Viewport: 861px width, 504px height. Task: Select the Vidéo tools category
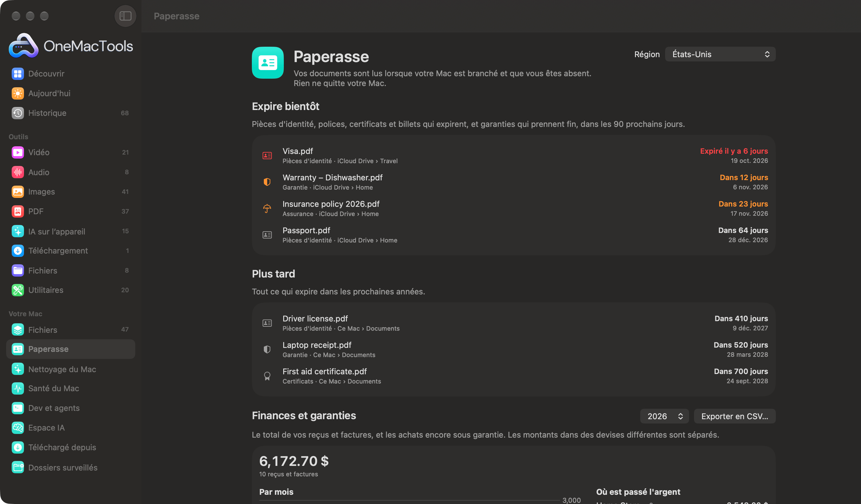(70, 152)
